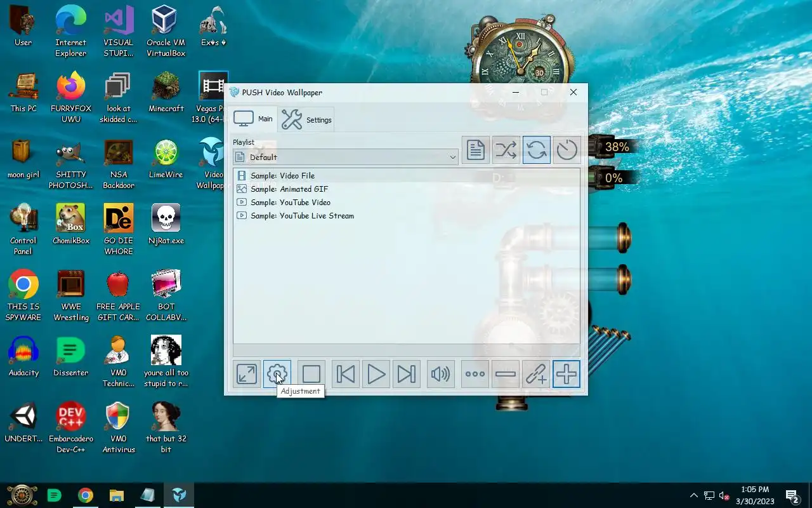Skip to the next playlist item
Screen dimensions: 812x508
(x=407, y=374)
